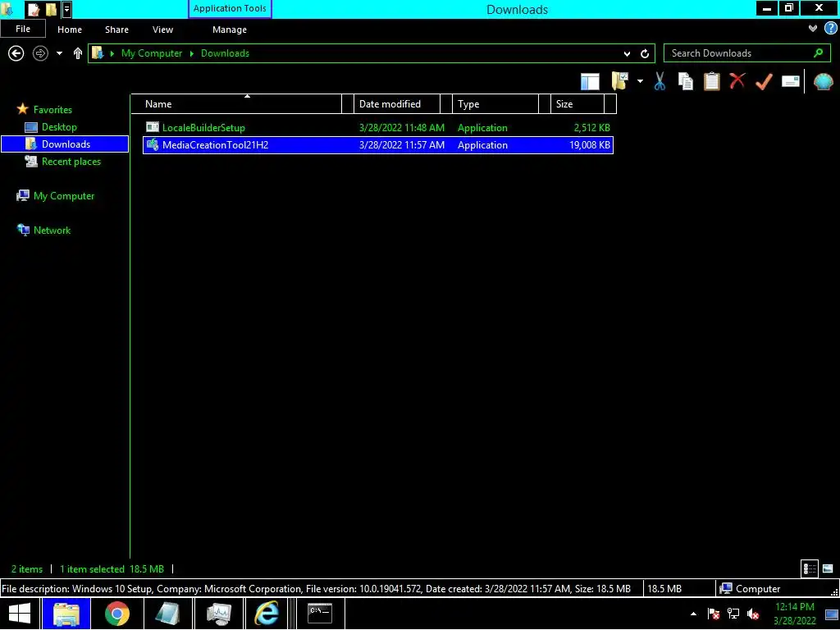This screenshot has width=840, height=630.
Task: Switch to Large icons view in status bar
Action: click(828, 569)
